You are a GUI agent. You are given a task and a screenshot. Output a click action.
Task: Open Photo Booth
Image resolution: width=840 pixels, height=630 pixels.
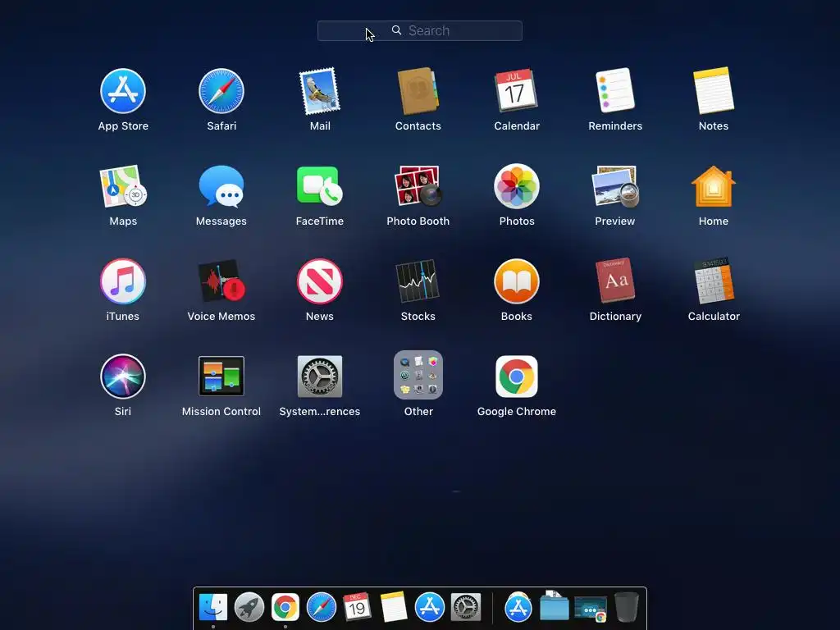tap(418, 186)
